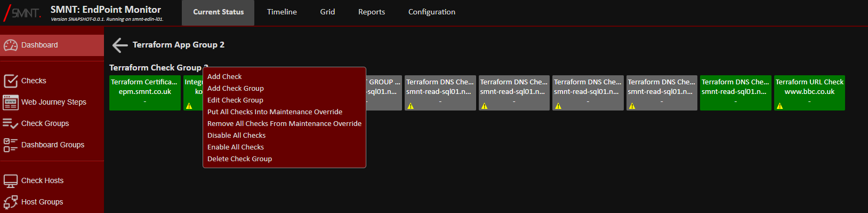Click the warning icon on the Integ... tile
Viewport: 868px width, 213px height.
pyautogui.click(x=189, y=106)
